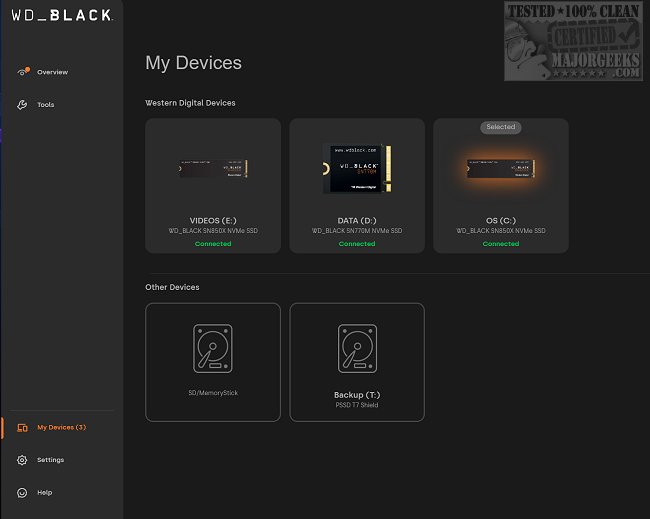The image size is (650, 519).
Task: Click the Backup (T:) hard drive icon
Action: [x=357, y=349]
